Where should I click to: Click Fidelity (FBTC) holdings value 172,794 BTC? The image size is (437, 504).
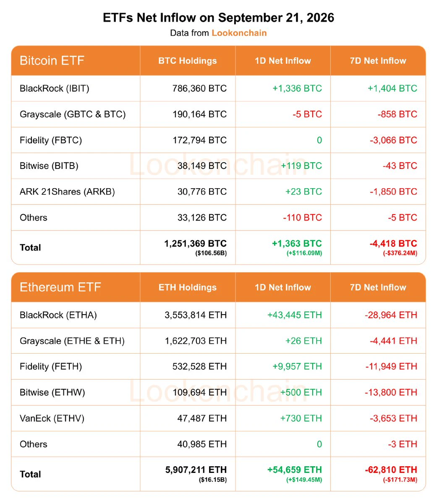point(199,140)
